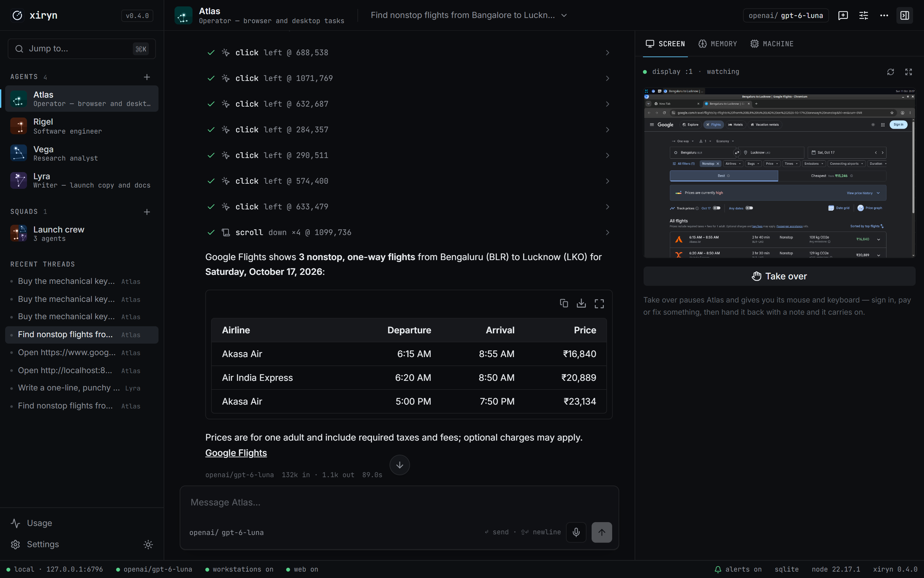Add a new agent with plus icon
The image size is (924, 578).
(x=147, y=77)
